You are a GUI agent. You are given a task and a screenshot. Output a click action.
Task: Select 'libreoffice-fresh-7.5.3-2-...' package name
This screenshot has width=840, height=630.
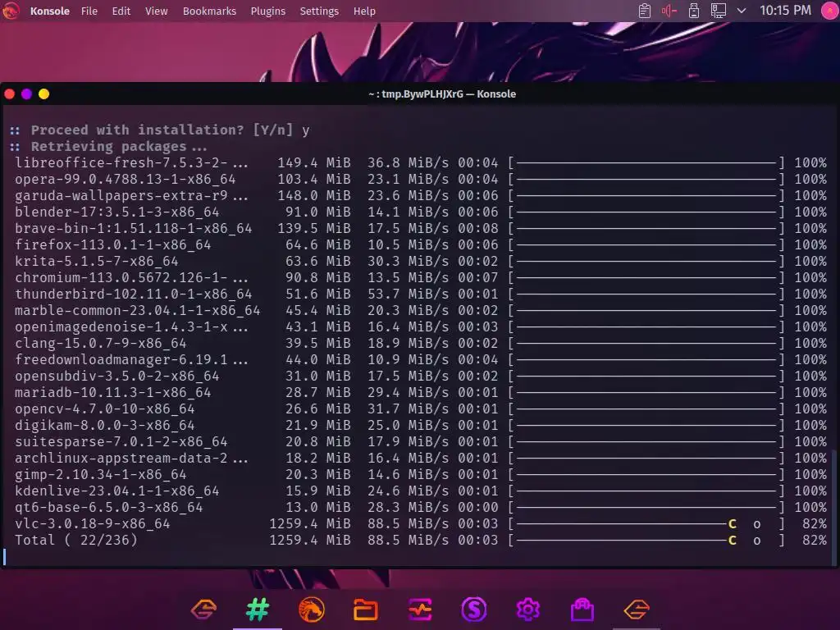[x=131, y=163]
